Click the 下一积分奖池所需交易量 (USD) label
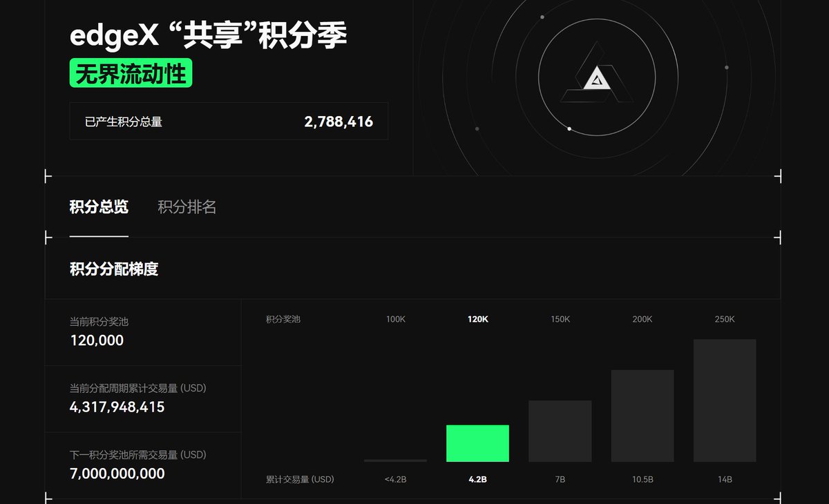The width and height of the screenshot is (829, 504). coord(138,455)
